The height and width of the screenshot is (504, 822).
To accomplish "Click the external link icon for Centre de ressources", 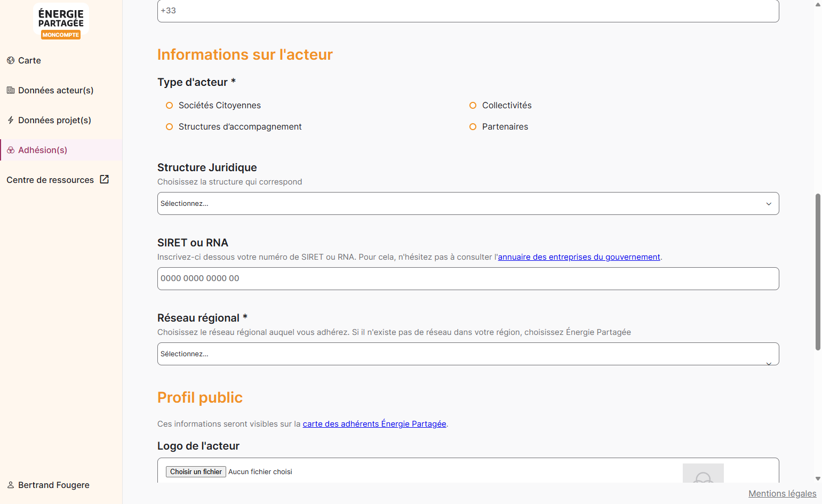I will click(105, 179).
